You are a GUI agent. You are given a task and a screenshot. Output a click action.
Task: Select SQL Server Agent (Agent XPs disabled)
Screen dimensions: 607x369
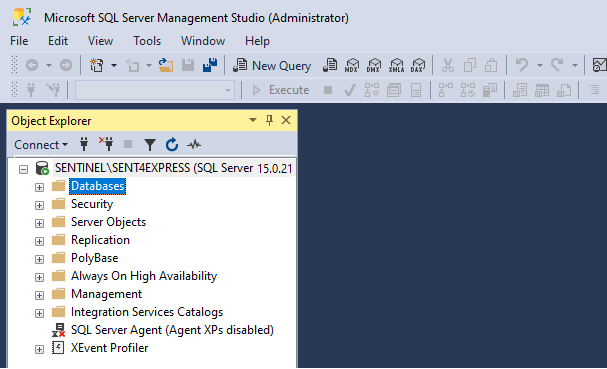[x=172, y=330]
